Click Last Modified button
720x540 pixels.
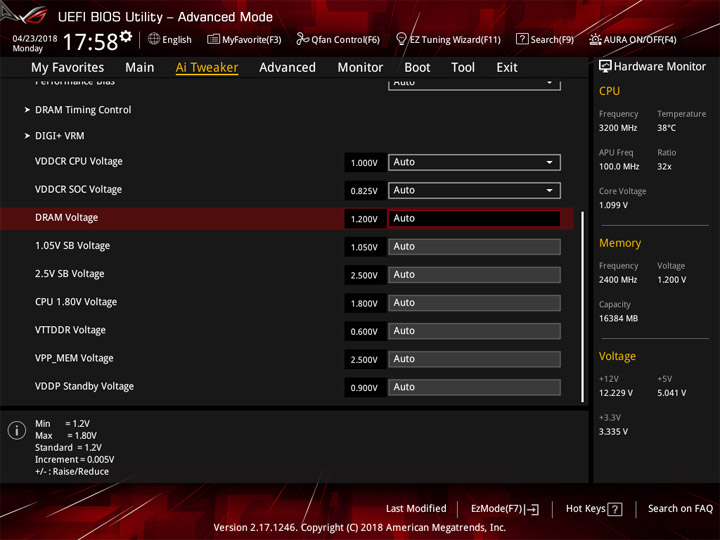pyautogui.click(x=416, y=508)
